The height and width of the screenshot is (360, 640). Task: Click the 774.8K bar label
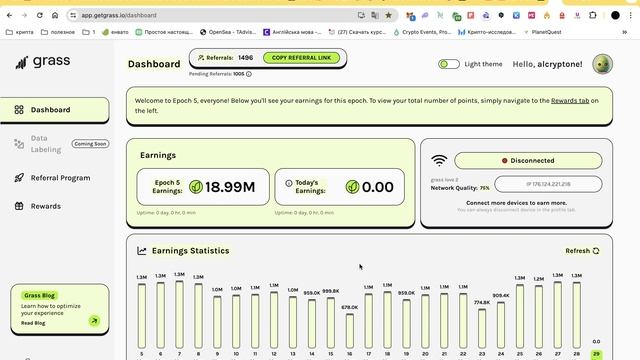tap(482, 302)
